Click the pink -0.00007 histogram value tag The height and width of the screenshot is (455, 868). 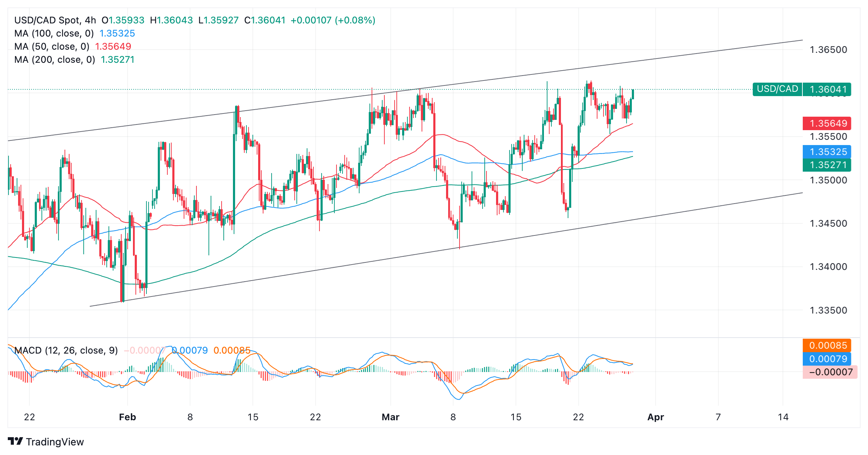[x=830, y=372]
